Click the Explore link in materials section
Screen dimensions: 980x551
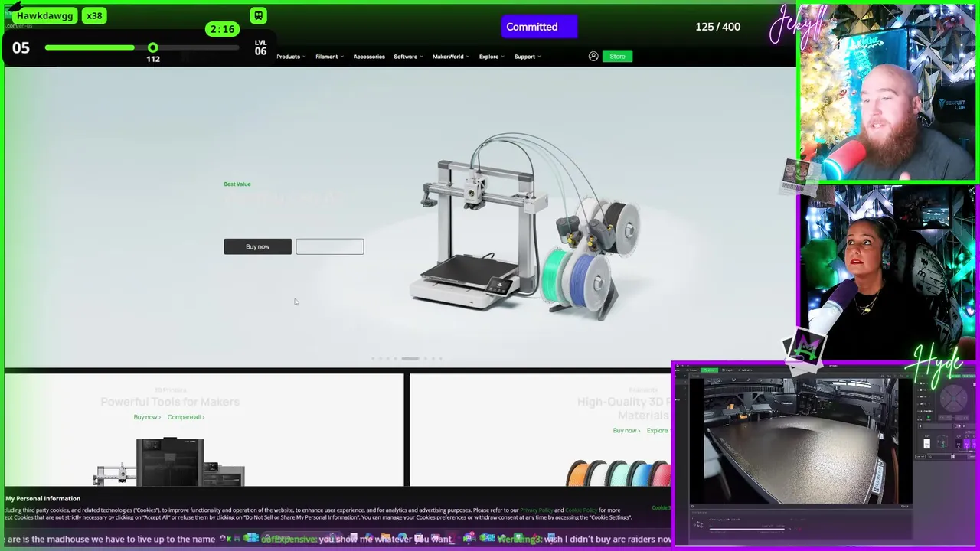[x=658, y=431]
